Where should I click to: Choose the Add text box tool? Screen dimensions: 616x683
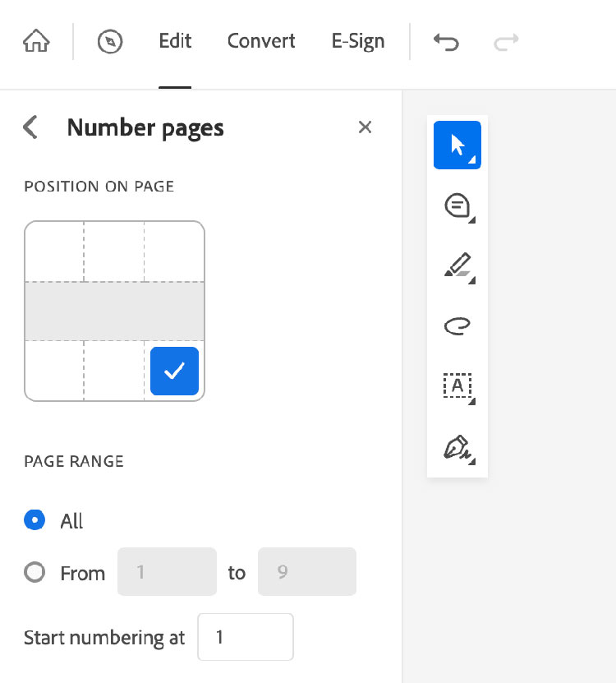(x=457, y=386)
